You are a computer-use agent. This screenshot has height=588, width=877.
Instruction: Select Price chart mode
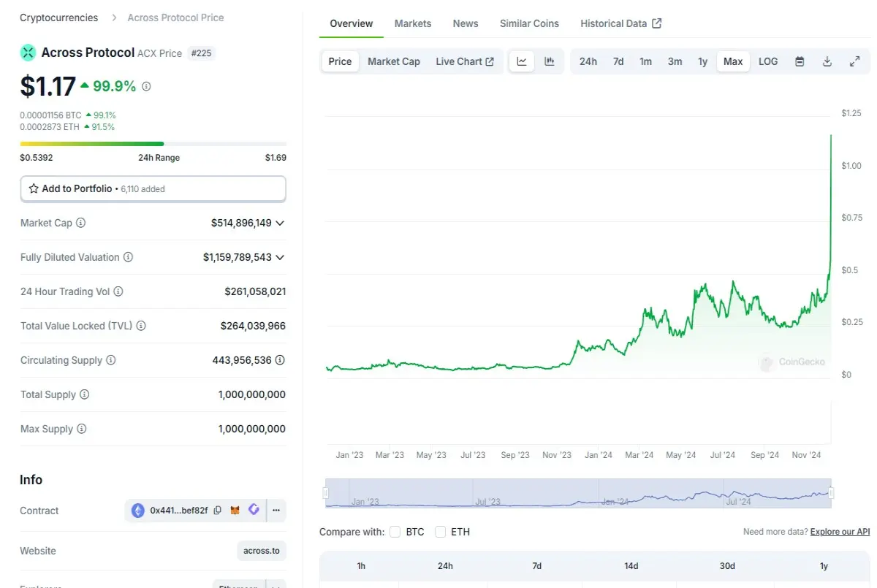coord(340,61)
